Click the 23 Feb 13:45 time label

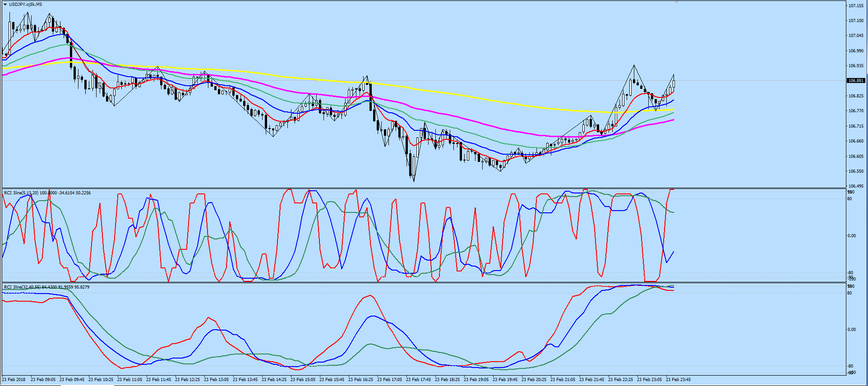[245, 380]
